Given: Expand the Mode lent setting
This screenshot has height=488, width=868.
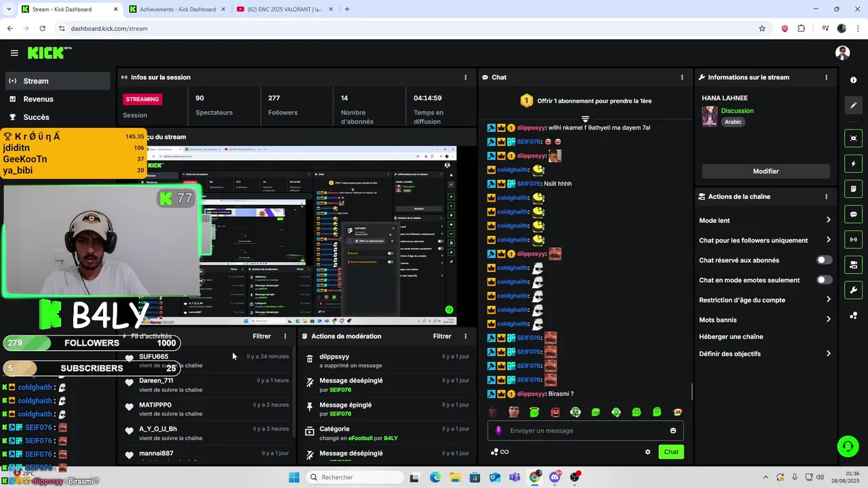Looking at the screenshot, I should 764,220.
